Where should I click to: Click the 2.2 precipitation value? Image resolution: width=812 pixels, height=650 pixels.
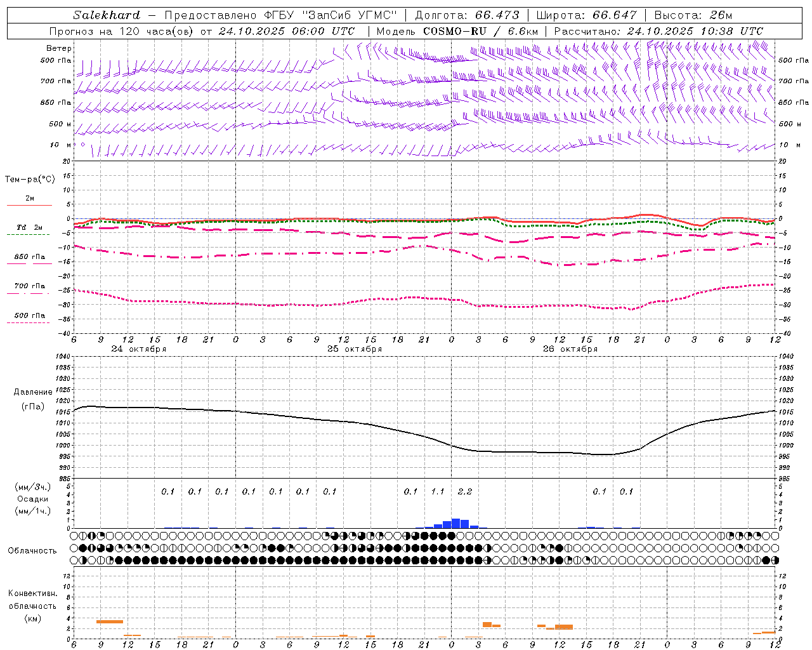[x=464, y=491]
